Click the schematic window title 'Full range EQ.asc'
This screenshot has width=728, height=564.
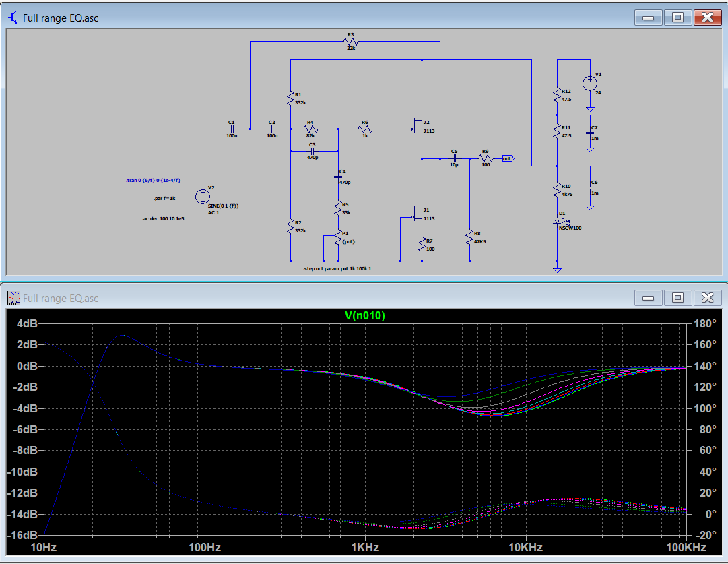coord(61,18)
